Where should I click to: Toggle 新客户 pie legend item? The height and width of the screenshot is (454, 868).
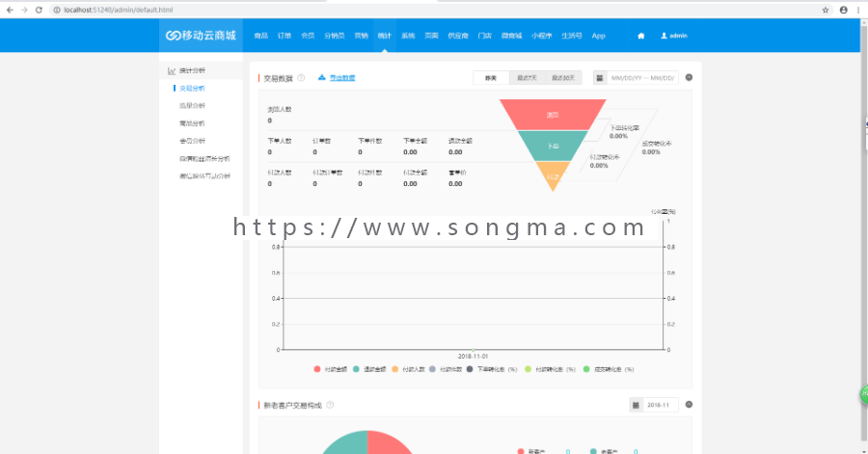530,451
